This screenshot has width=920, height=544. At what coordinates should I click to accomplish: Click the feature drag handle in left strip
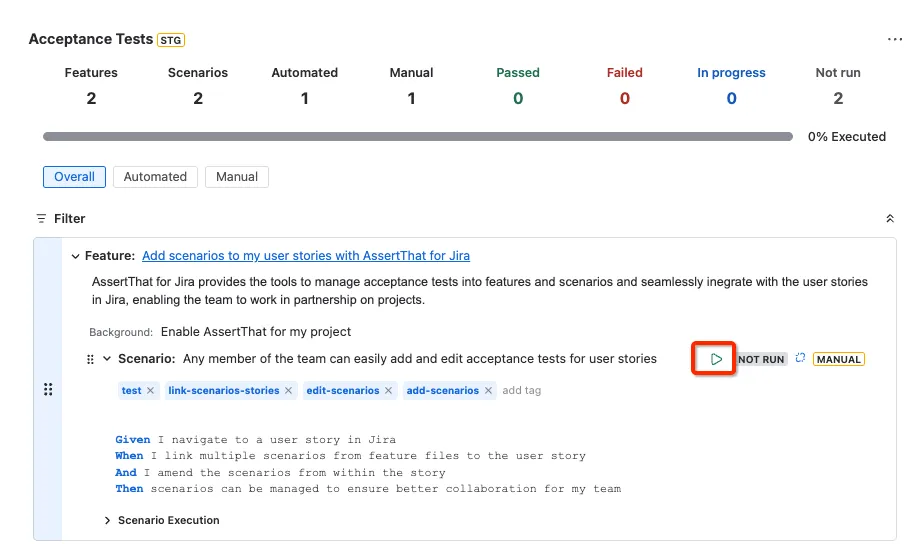48,389
